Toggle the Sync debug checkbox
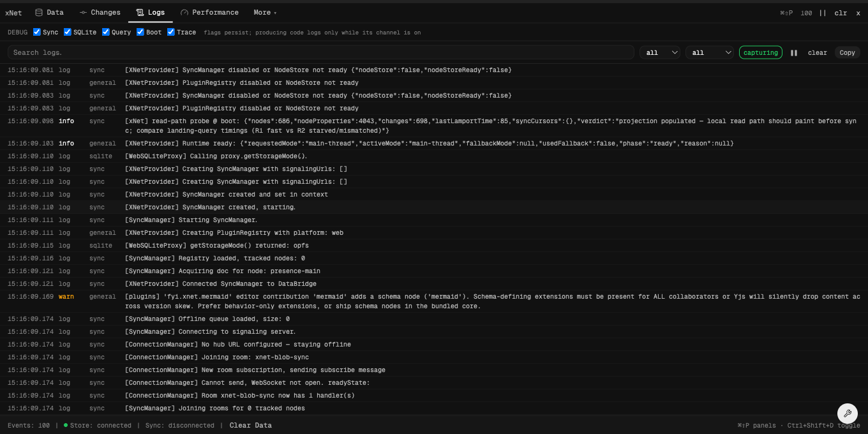 [37, 32]
